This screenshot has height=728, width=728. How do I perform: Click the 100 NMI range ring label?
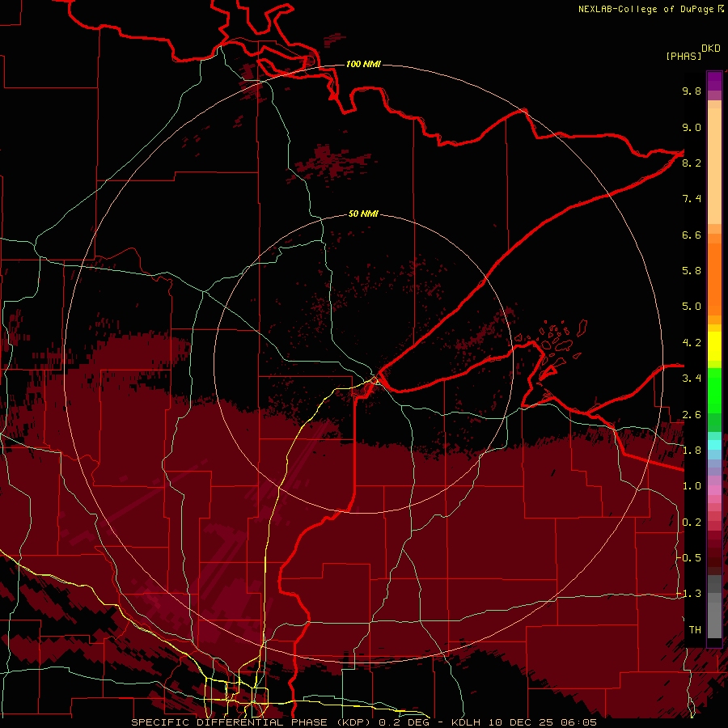(x=363, y=64)
